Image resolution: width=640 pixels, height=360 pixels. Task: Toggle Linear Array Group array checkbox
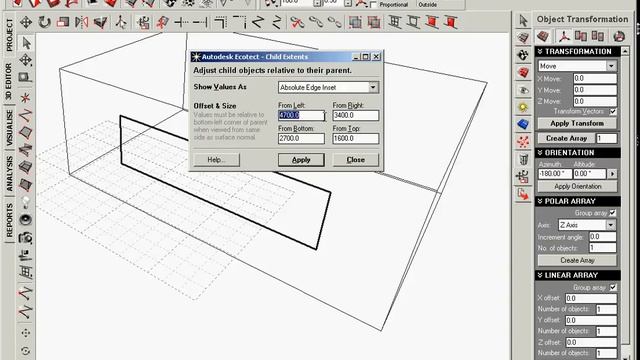[x=613, y=287]
